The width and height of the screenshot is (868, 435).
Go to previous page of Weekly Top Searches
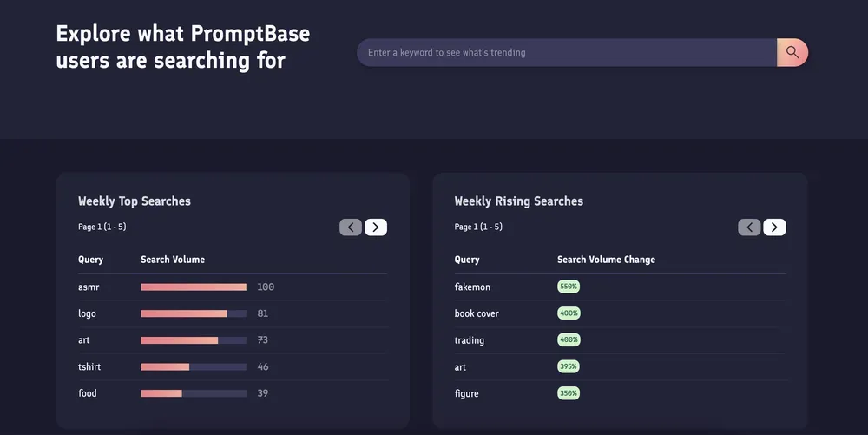pos(351,227)
